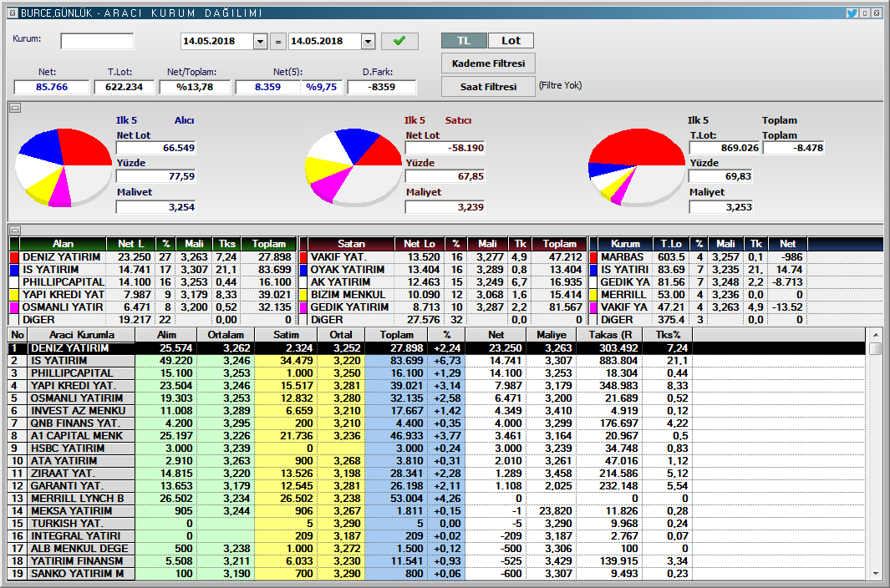Select the PHILLIPCAPITAL row numbered 3
This screenshot has width=890, height=588.
(437, 373)
